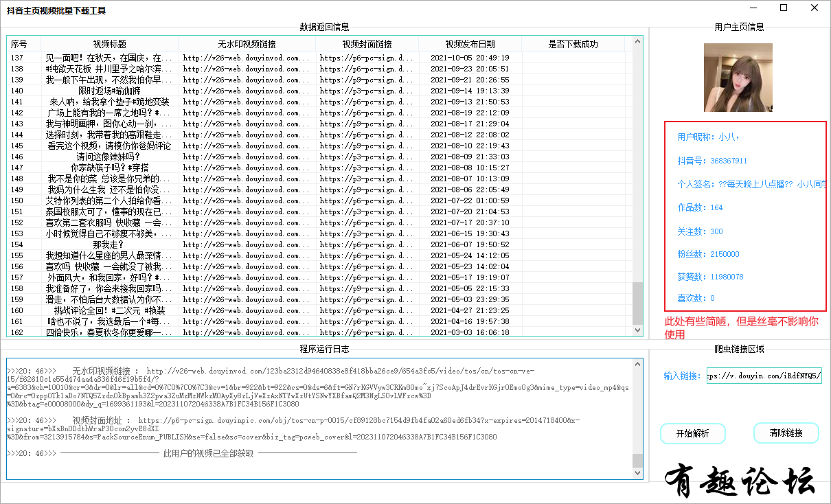831x504 pixels.
Task: Click the 喜欢数 0 text
Action: (696, 298)
